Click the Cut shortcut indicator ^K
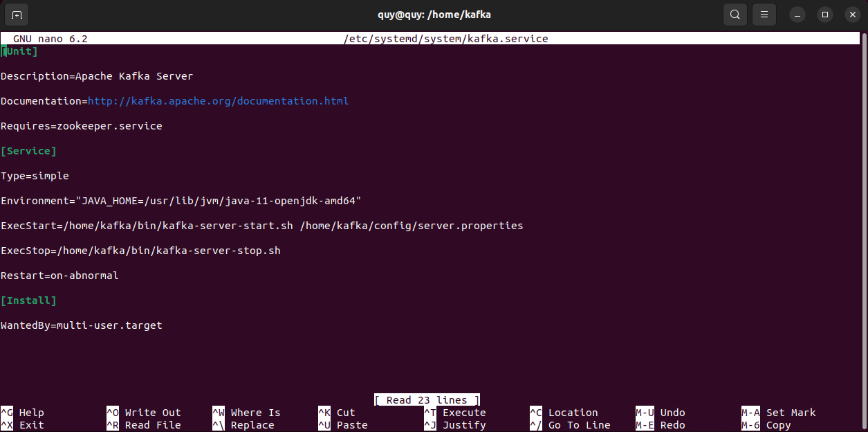 point(325,413)
